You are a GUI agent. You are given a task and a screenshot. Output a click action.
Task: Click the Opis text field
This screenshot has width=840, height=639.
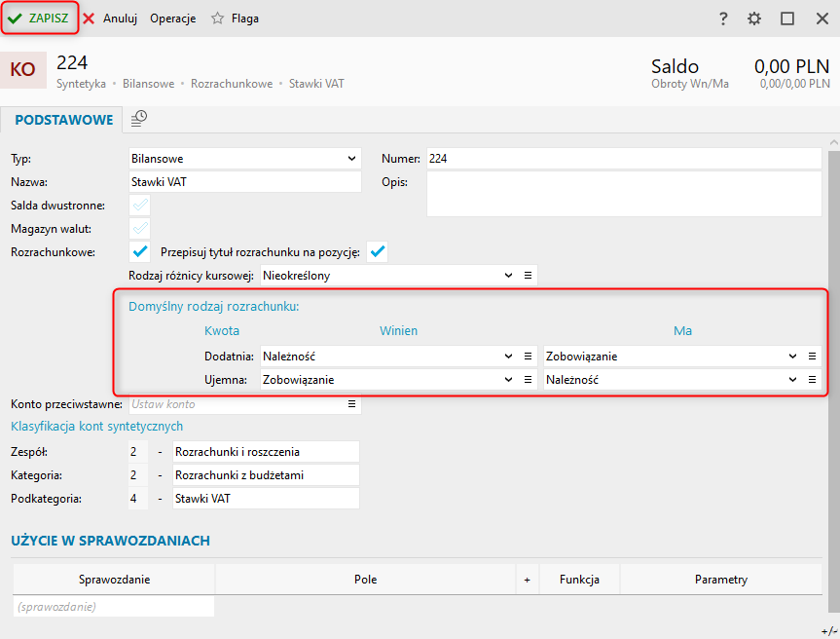click(x=624, y=194)
